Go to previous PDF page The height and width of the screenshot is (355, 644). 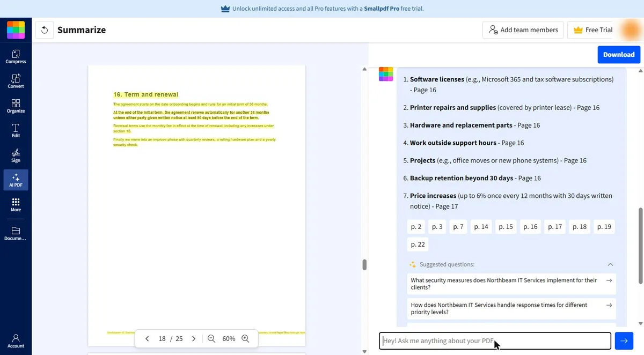click(147, 339)
